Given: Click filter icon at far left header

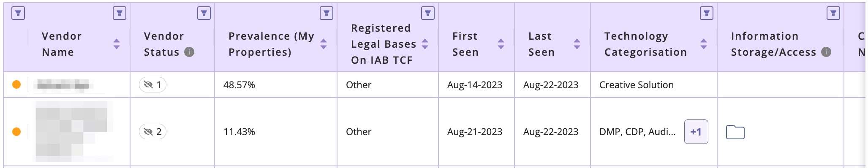Looking at the screenshot, I should click(x=18, y=14).
